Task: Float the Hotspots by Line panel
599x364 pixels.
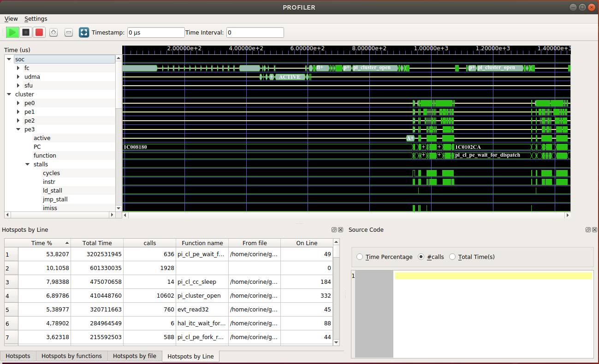Action: click(x=334, y=229)
